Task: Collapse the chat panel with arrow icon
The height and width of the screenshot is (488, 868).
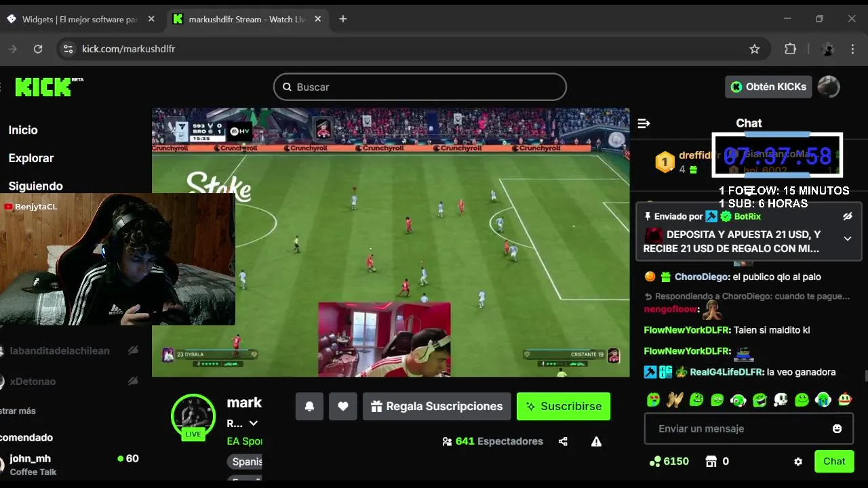Action: (x=644, y=123)
